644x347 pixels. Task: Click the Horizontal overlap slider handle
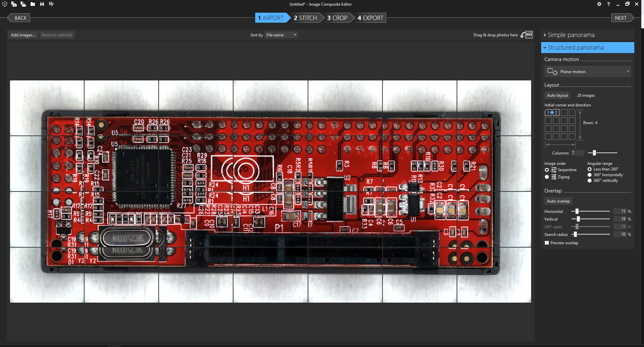tap(577, 212)
